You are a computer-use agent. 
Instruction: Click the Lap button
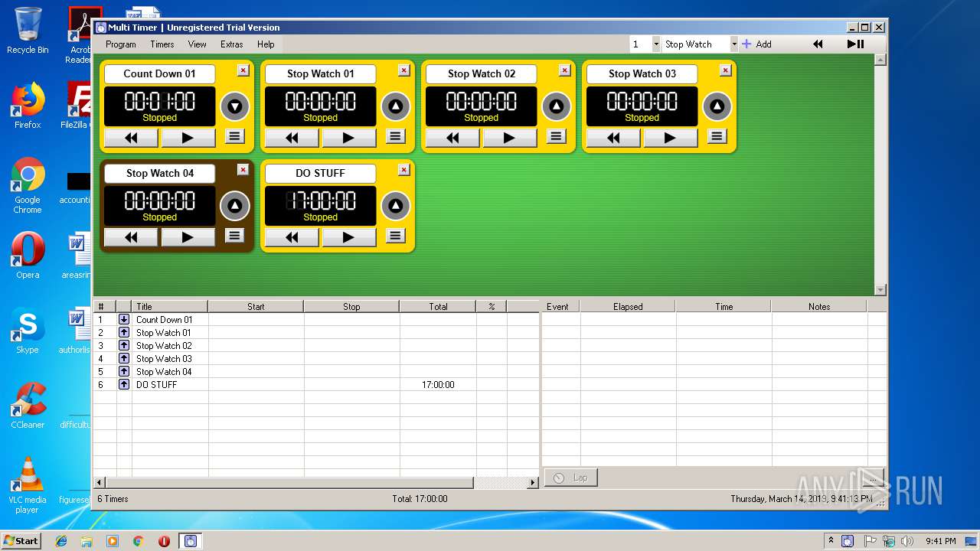click(x=570, y=478)
